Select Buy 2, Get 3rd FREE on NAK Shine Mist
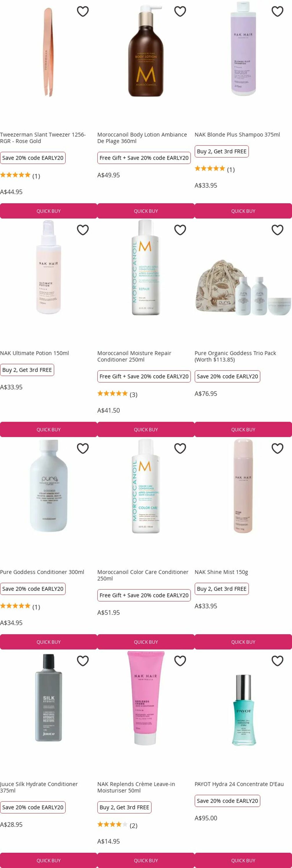This screenshot has width=292, height=868. coord(222,589)
